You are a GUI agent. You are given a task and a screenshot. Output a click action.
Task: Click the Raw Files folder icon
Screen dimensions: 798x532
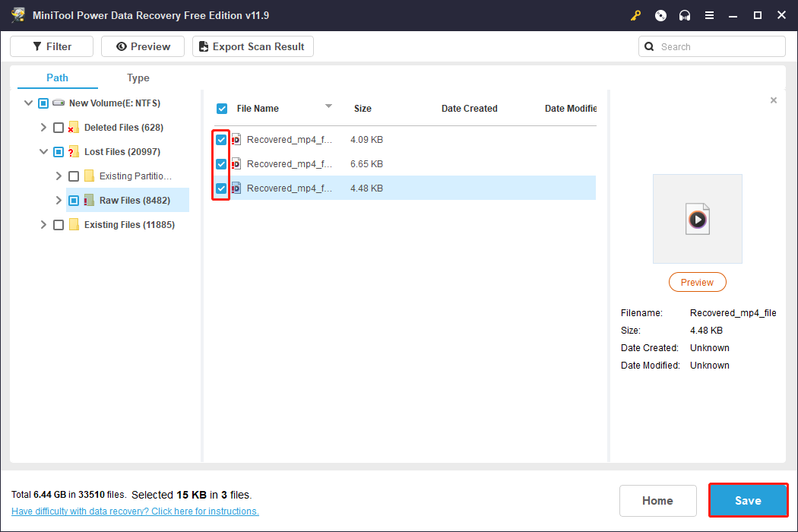(89, 201)
